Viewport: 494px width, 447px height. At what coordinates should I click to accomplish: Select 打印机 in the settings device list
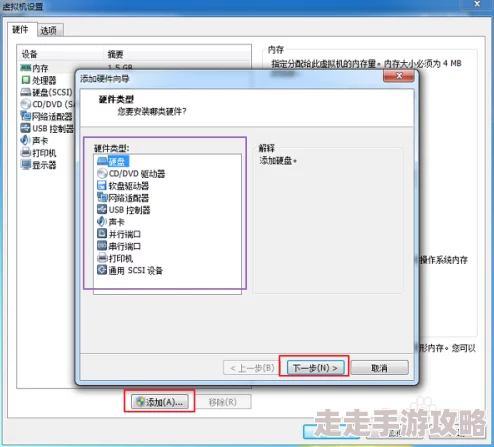(39, 153)
